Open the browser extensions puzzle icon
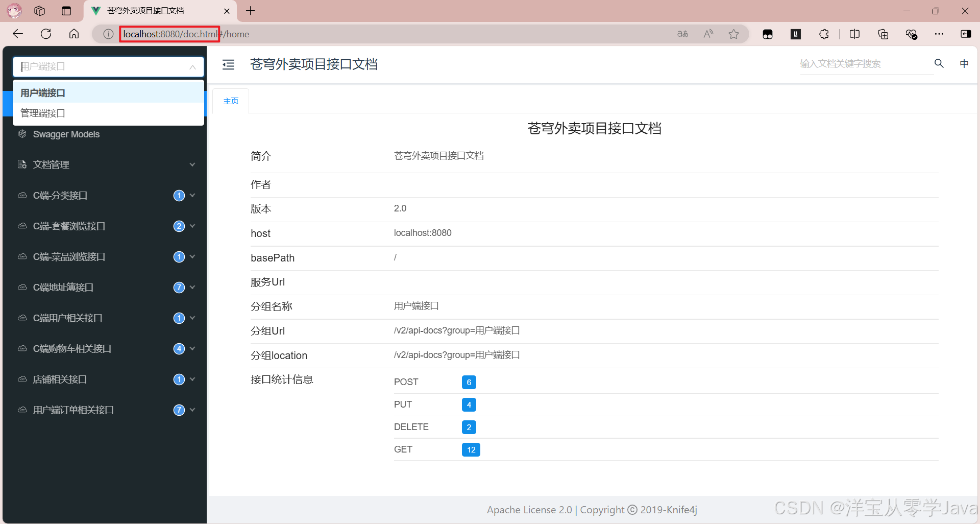Viewport: 980px width, 524px height. pyautogui.click(x=824, y=34)
